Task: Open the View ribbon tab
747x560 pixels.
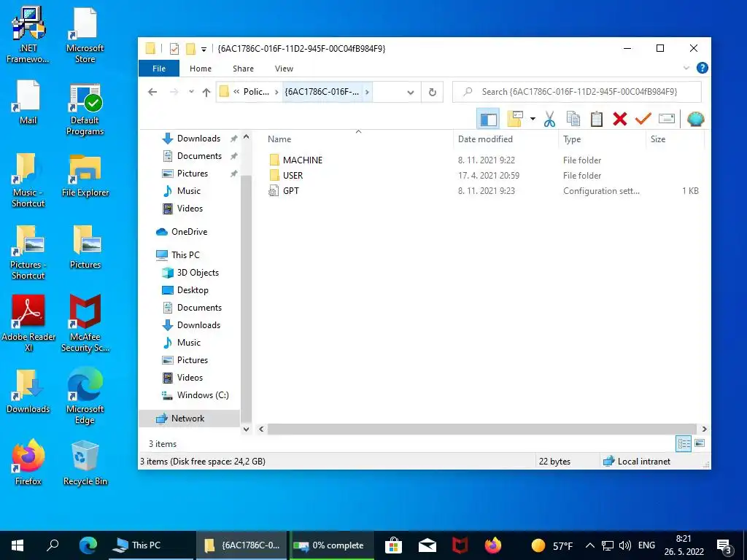Action: [284, 69]
